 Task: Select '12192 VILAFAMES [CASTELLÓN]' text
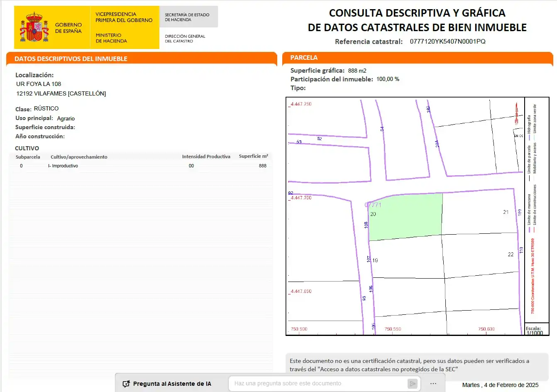pyautogui.click(x=61, y=93)
